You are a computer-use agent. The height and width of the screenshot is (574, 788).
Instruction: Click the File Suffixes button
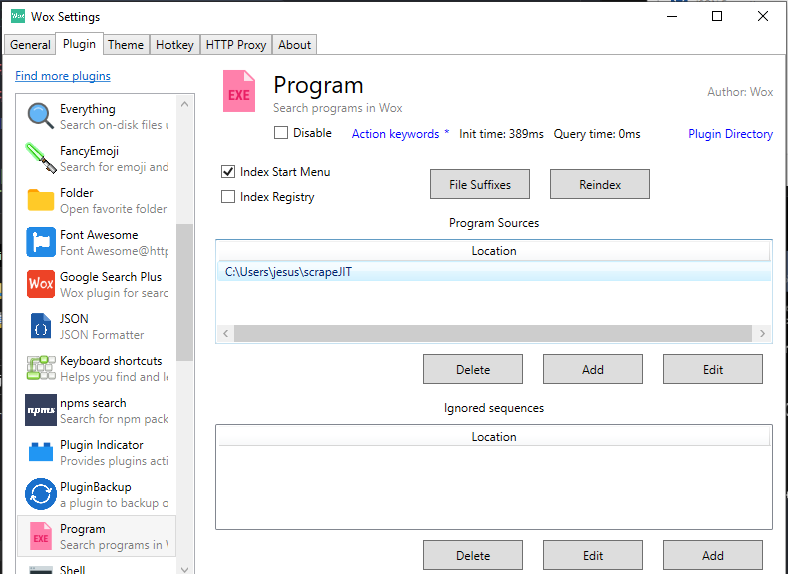point(479,184)
